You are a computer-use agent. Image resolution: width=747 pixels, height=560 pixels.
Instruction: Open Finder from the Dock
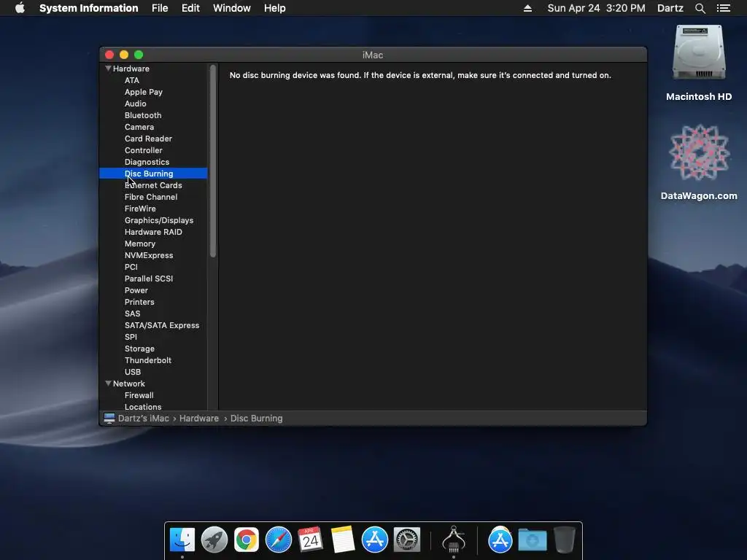[x=182, y=540]
